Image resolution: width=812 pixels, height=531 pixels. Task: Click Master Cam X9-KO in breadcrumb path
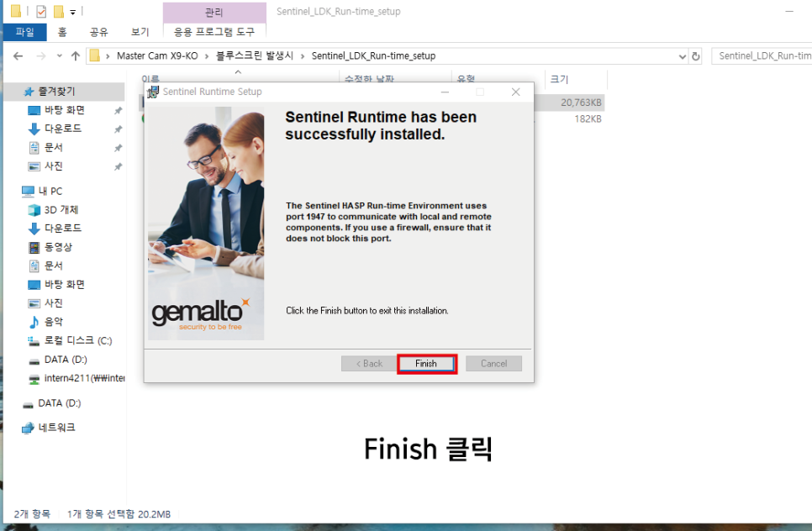click(x=157, y=56)
